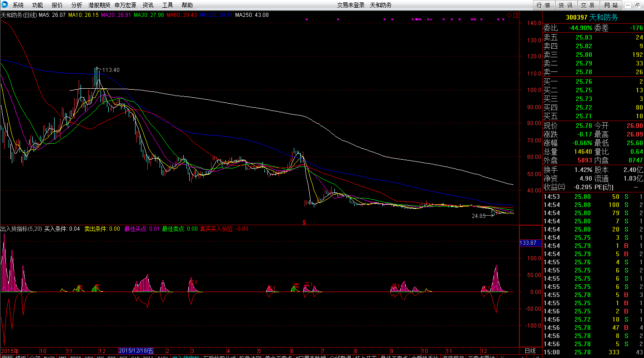Click the 最低 25.60 field
The height and width of the screenshot is (358, 644).
click(619, 143)
